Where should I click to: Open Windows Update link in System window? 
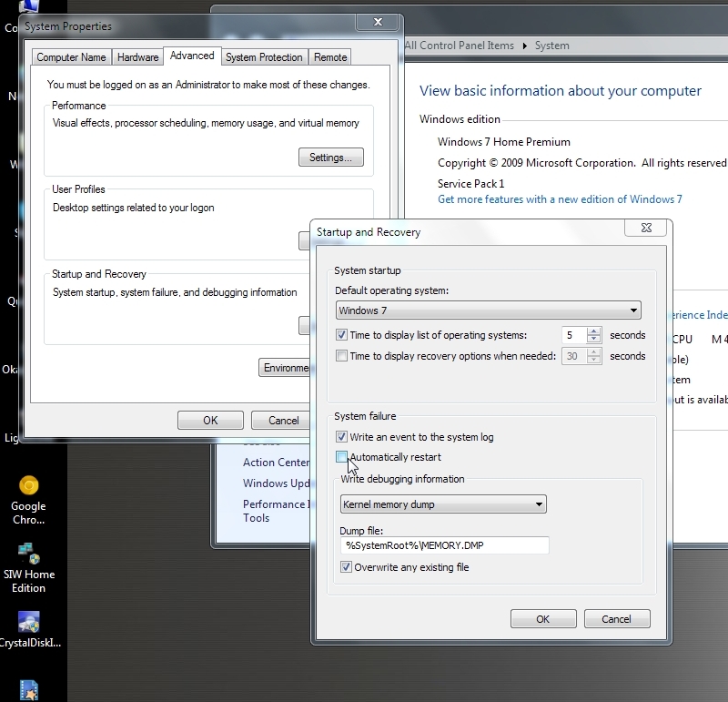coord(276,483)
